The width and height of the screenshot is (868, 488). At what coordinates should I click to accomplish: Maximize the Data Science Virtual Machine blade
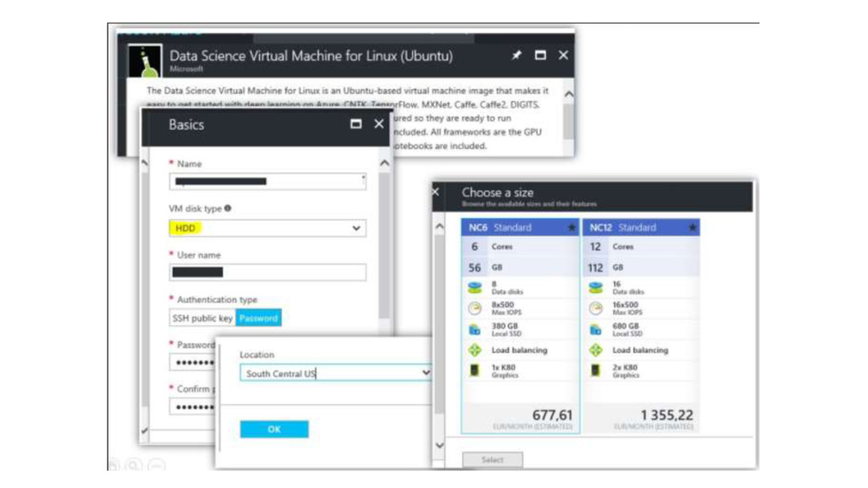(540, 55)
